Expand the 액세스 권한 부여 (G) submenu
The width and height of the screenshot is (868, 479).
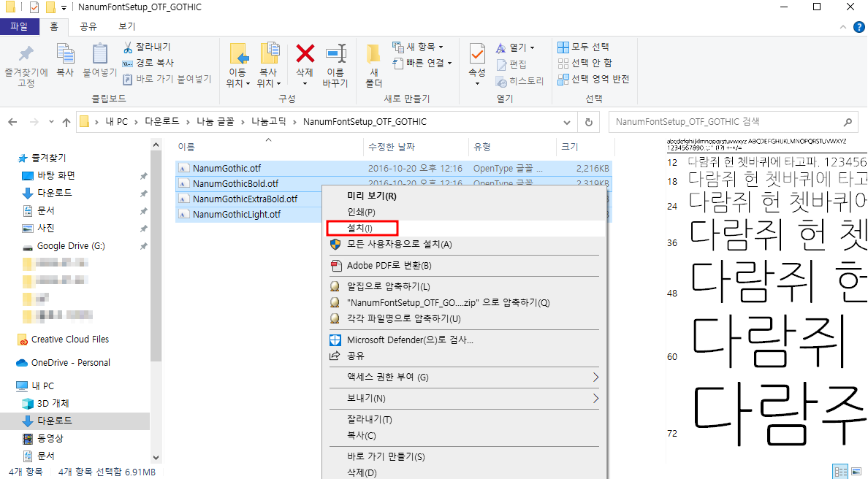[464, 378]
